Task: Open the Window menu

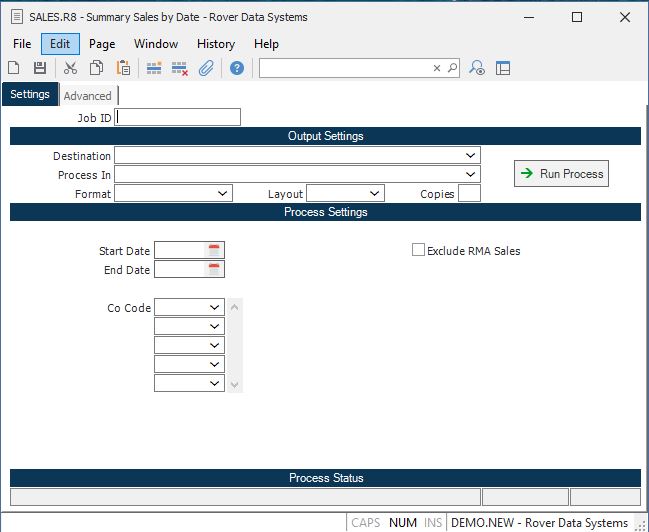Action: coord(156,44)
